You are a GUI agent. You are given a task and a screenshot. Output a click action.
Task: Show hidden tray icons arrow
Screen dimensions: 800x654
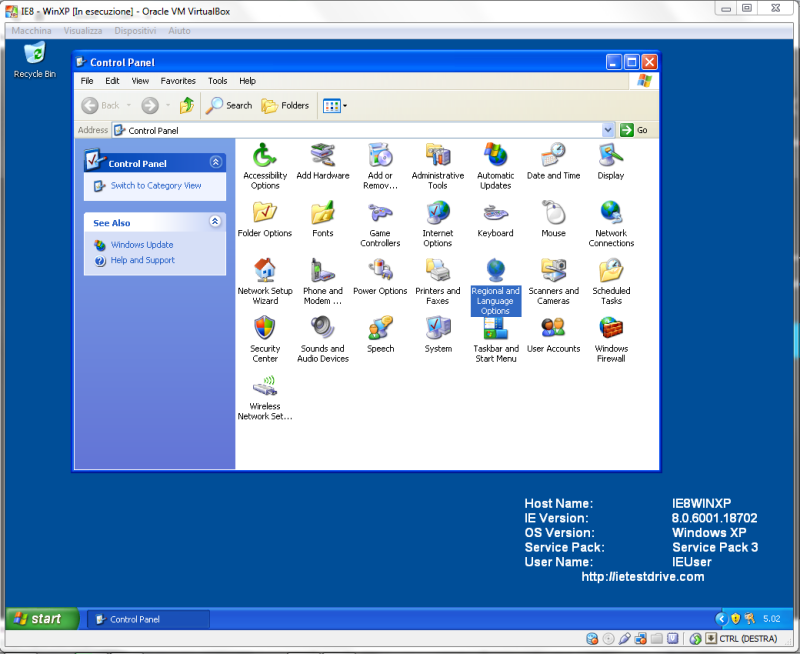click(x=721, y=619)
